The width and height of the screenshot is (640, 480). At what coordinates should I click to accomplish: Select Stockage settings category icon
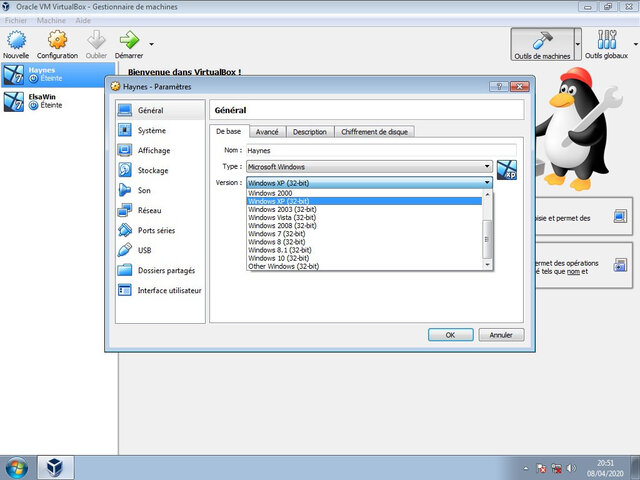(124, 170)
